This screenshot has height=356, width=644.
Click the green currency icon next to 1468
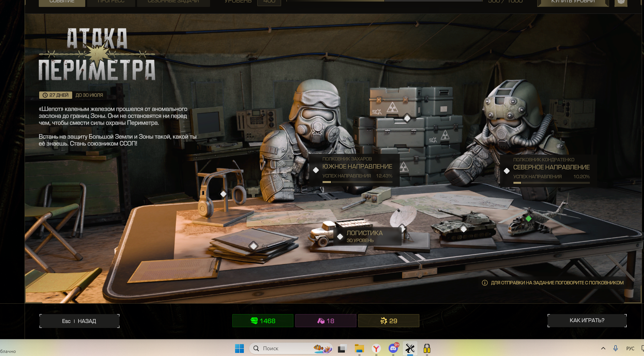point(254,321)
